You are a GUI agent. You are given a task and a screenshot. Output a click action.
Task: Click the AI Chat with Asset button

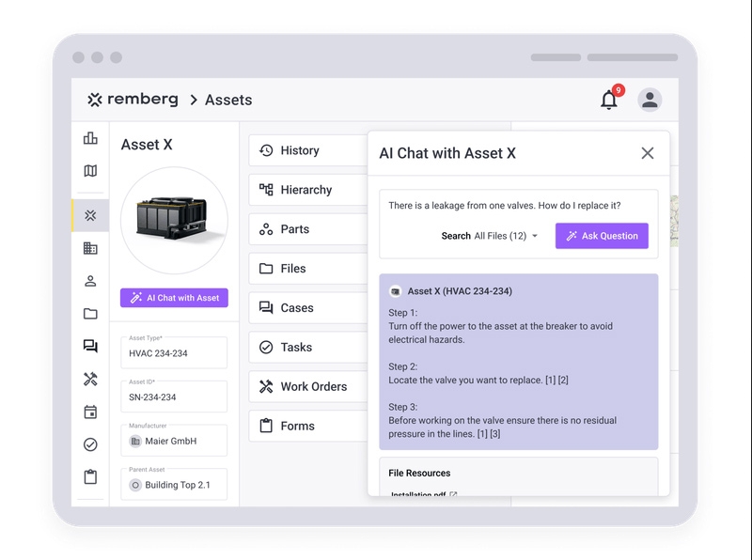pyautogui.click(x=174, y=298)
